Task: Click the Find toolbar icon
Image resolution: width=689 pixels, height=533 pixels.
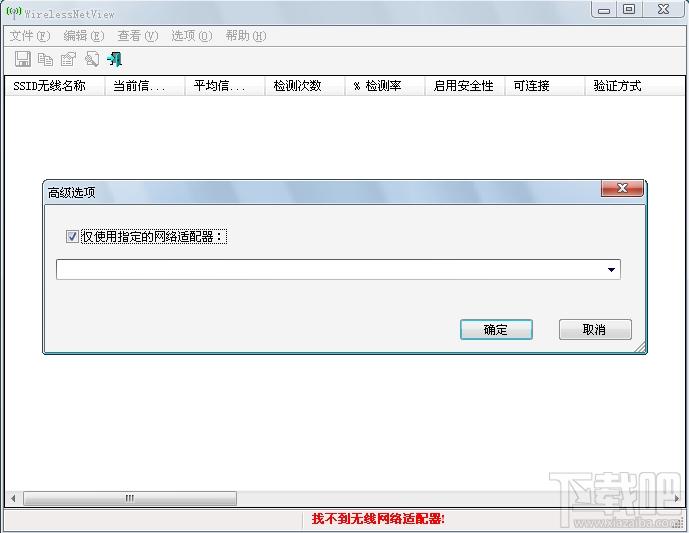Action: tap(91, 59)
